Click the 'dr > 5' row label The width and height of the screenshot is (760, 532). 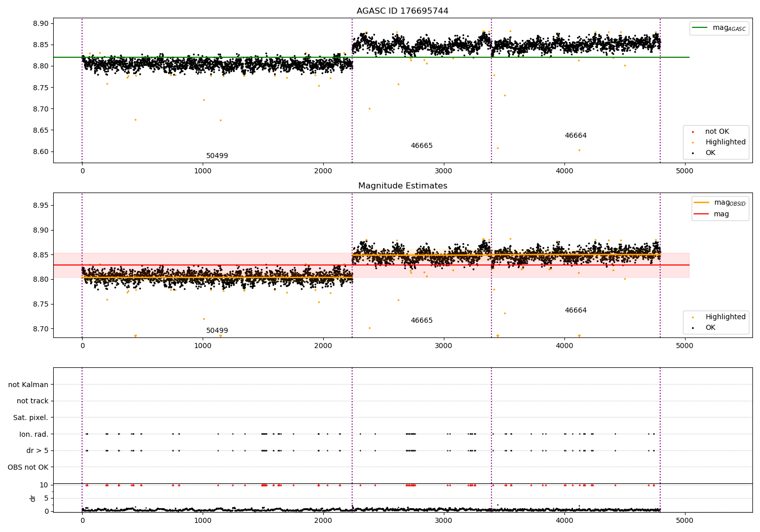coord(37,451)
